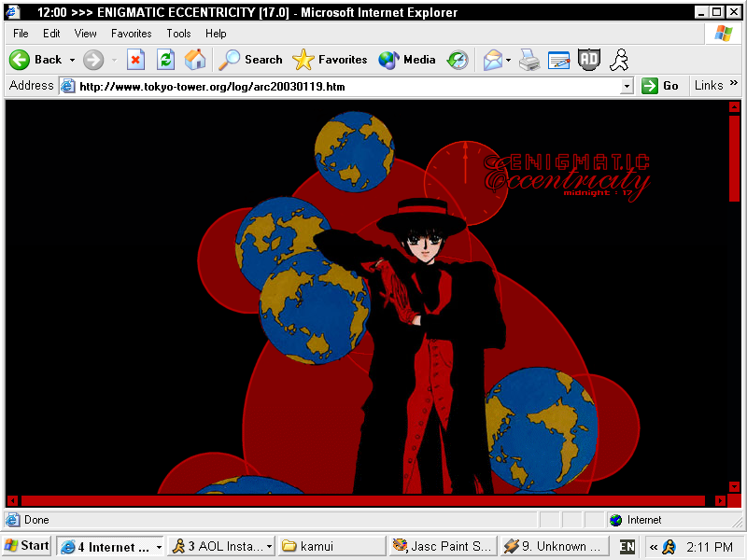Minimize the Internet Explorer window
The image size is (747, 560).
(x=701, y=12)
